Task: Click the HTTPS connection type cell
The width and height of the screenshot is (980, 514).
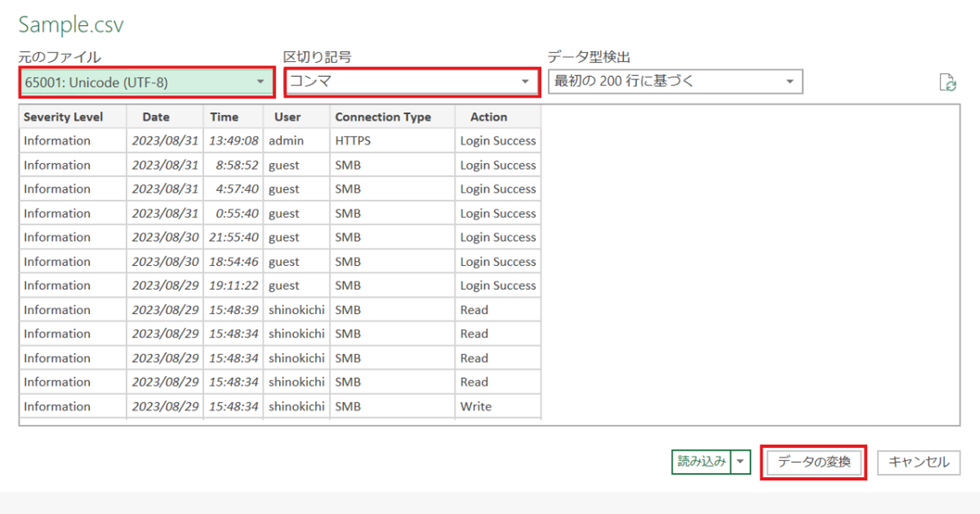Action: coord(353,141)
